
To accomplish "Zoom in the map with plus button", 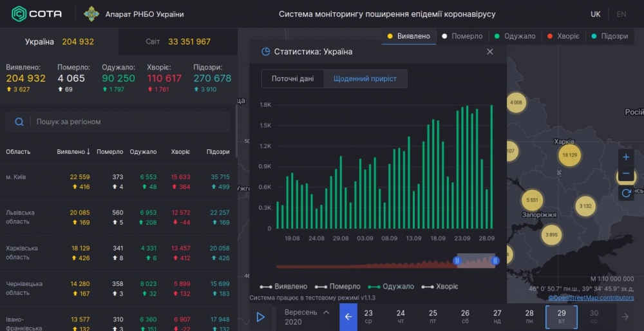I will [626, 157].
